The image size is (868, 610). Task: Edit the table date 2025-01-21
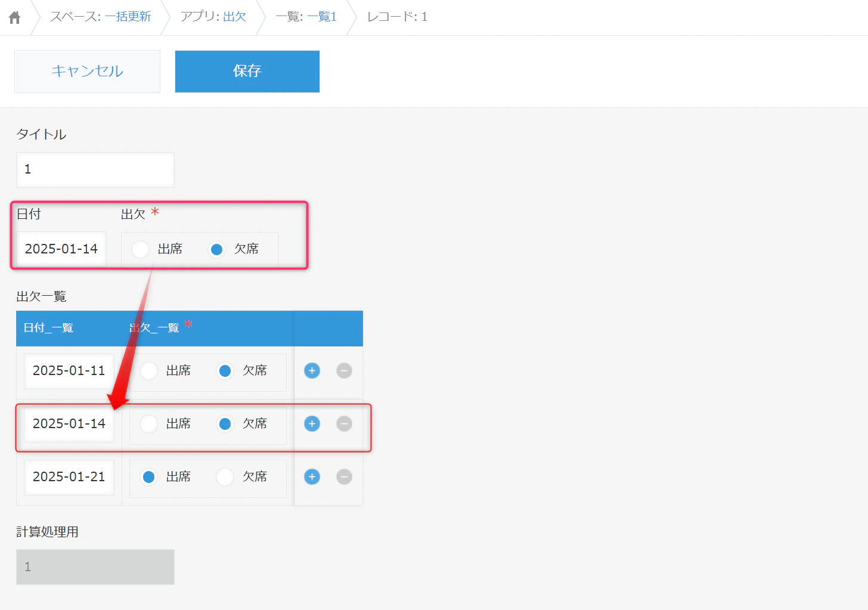click(x=69, y=478)
